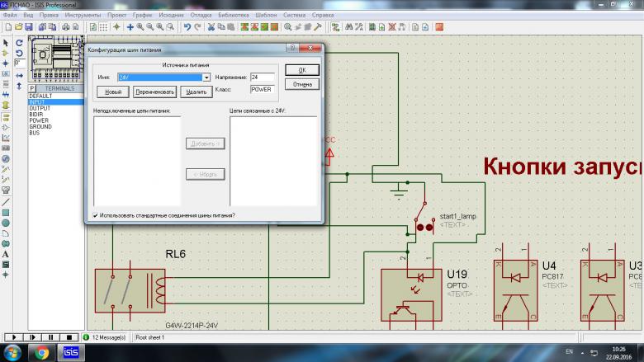This screenshot has width=644, height=362.
Task: Open the 'Отладка' menu
Action: tap(201, 15)
